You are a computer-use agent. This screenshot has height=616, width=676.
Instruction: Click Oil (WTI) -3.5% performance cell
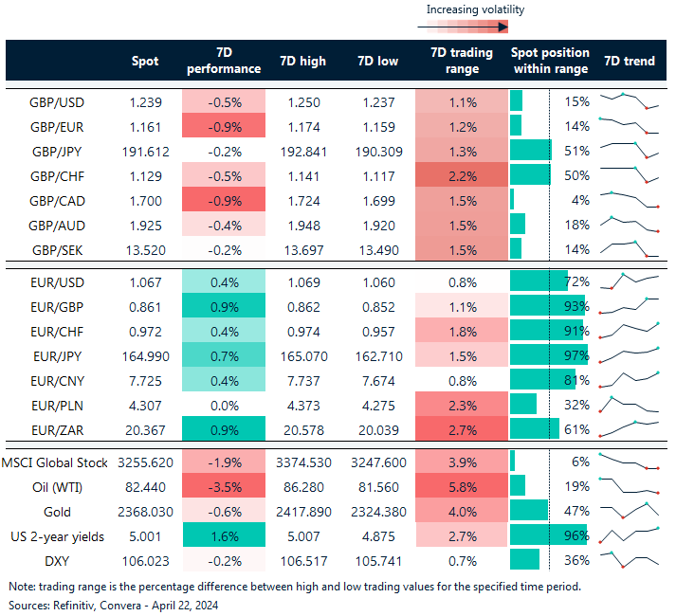(223, 486)
